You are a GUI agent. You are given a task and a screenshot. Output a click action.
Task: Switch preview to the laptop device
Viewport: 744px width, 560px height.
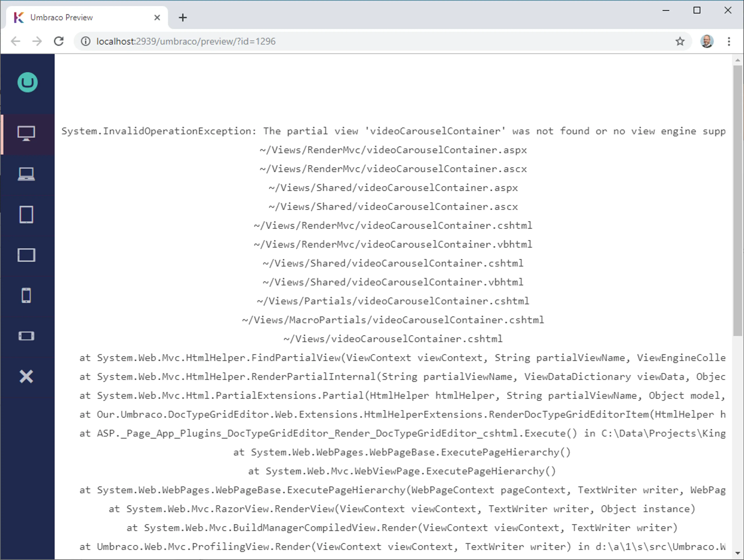[26, 174]
